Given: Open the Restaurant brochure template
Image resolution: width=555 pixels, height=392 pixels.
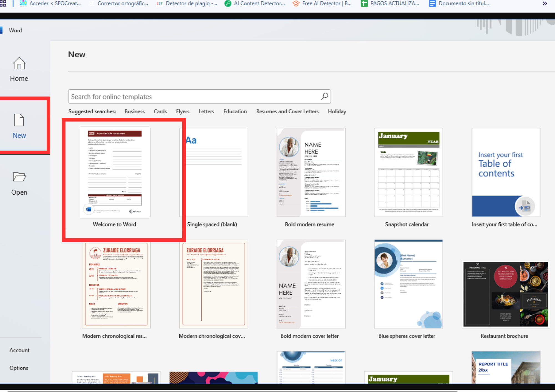Looking at the screenshot, I should pyautogui.click(x=506, y=294).
